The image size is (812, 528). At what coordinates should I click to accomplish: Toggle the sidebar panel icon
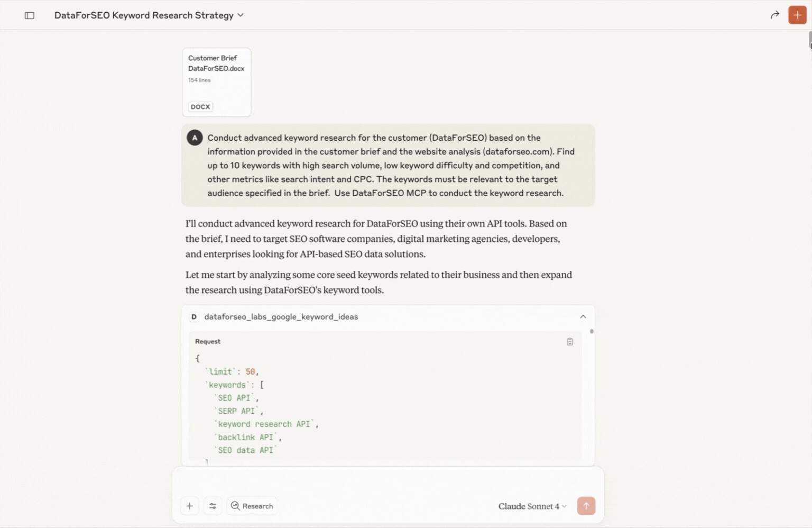coord(30,15)
